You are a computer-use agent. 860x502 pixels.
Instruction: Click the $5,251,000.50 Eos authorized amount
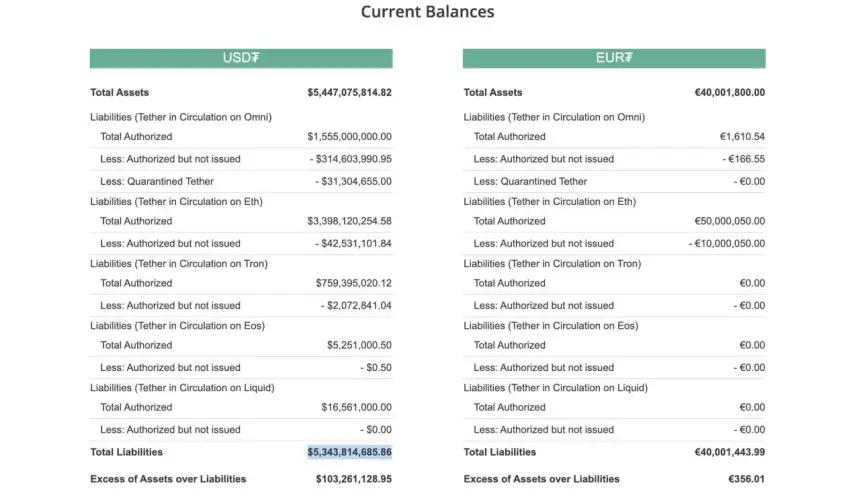[x=359, y=345]
